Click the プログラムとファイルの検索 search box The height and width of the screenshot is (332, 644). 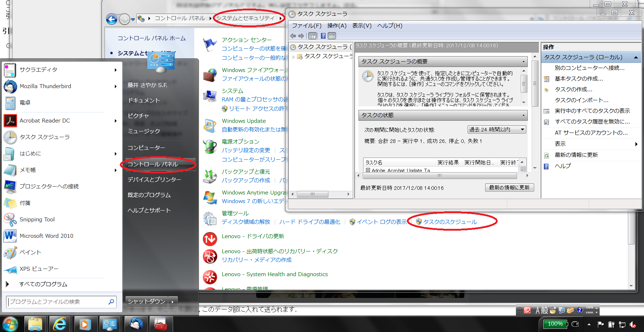[61, 302]
